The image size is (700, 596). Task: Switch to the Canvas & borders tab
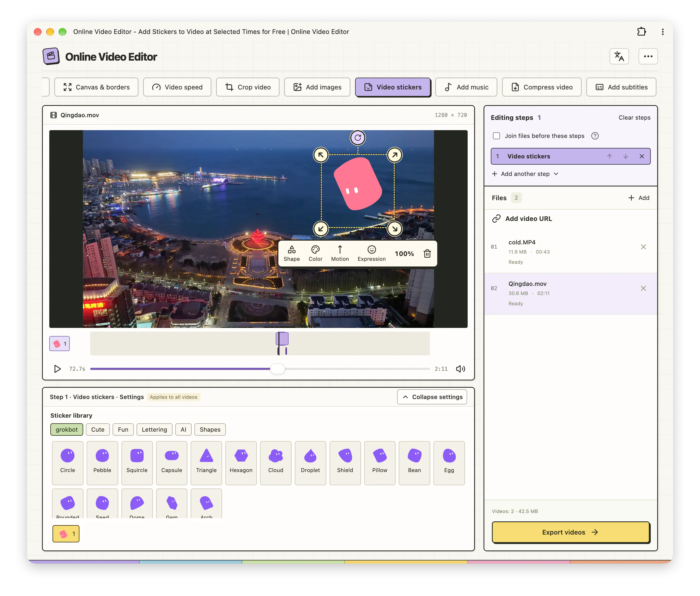pyautogui.click(x=96, y=87)
